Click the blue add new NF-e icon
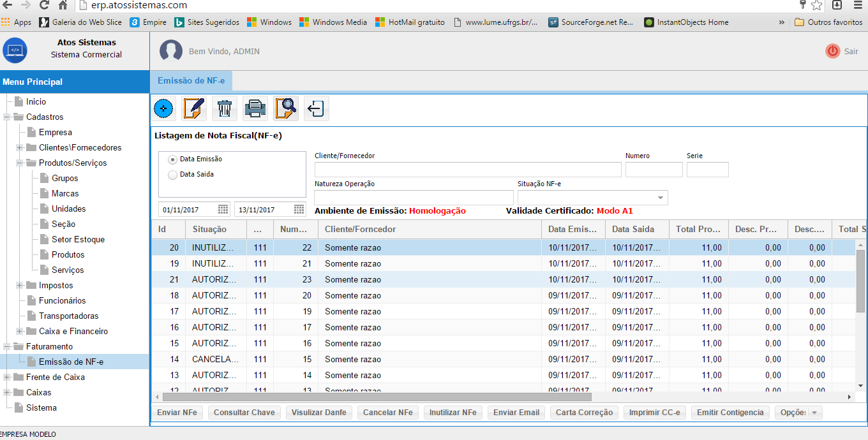The width and height of the screenshot is (868, 440). coord(164,109)
